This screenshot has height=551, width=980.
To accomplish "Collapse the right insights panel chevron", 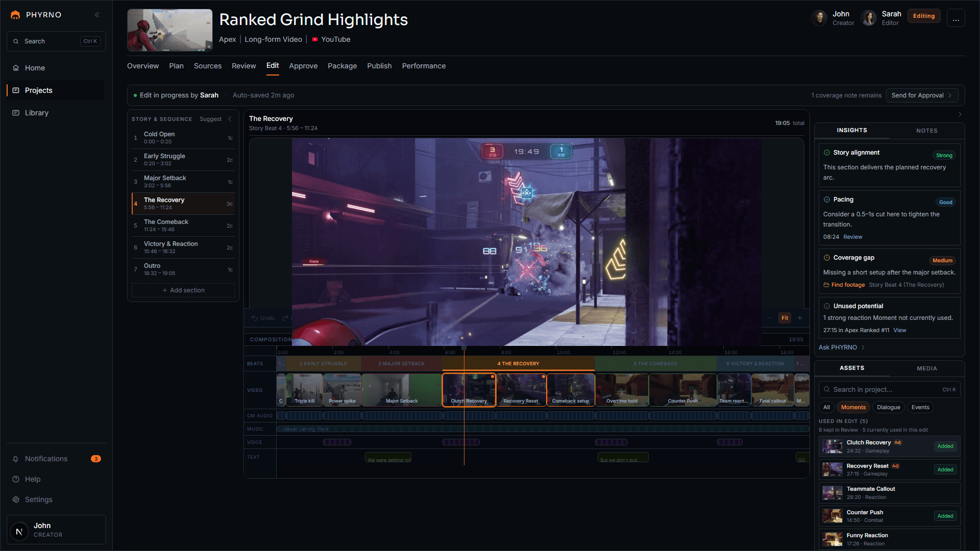I will click(960, 114).
